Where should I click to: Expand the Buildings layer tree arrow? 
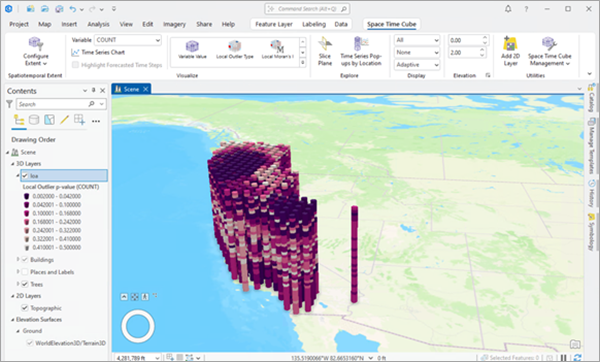pyautogui.click(x=18, y=259)
